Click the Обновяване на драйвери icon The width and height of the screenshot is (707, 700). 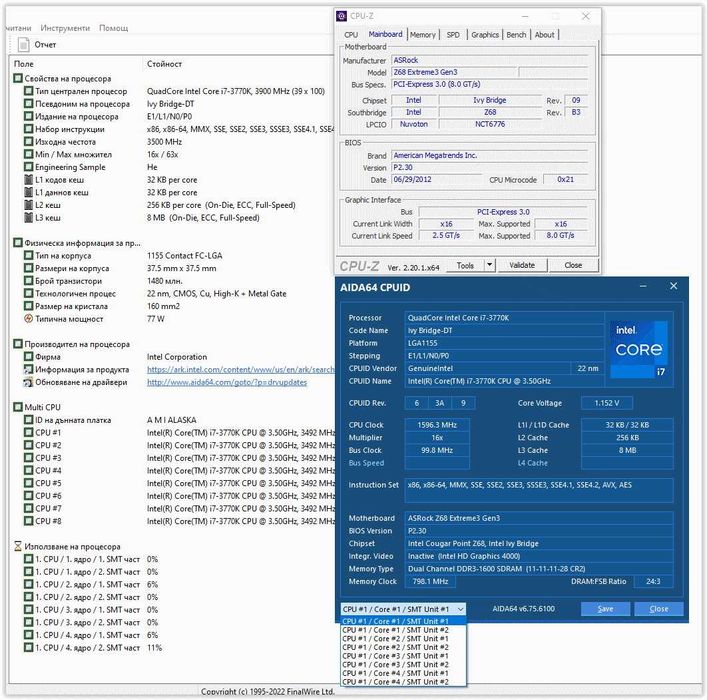28,382
